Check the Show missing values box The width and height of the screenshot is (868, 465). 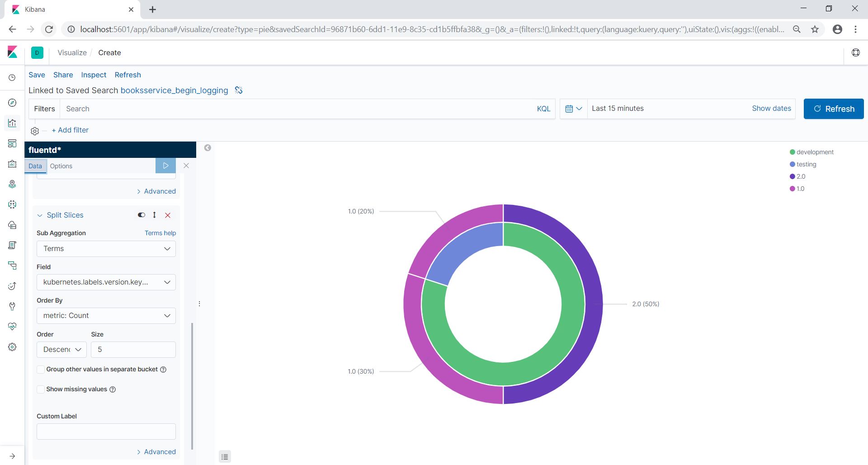coord(41,389)
